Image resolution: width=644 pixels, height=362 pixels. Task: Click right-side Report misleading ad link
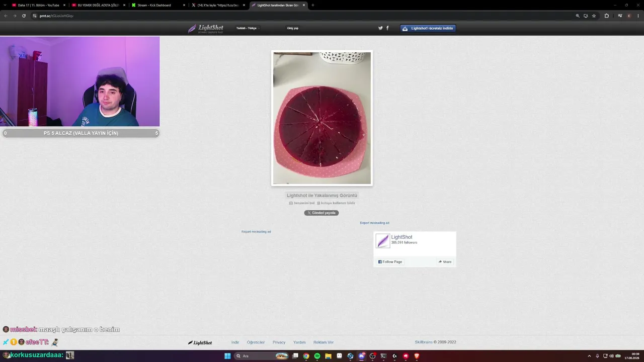coord(374,223)
